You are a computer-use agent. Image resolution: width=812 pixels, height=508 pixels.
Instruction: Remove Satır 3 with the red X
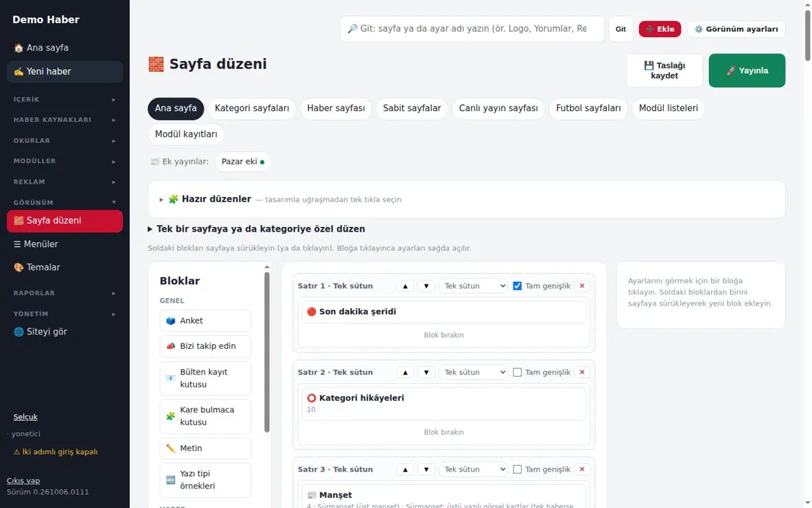582,469
